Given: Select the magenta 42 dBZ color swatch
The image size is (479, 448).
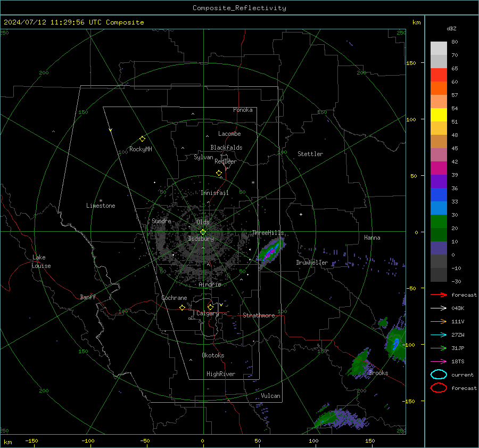Looking at the screenshot, I should point(439,168).
